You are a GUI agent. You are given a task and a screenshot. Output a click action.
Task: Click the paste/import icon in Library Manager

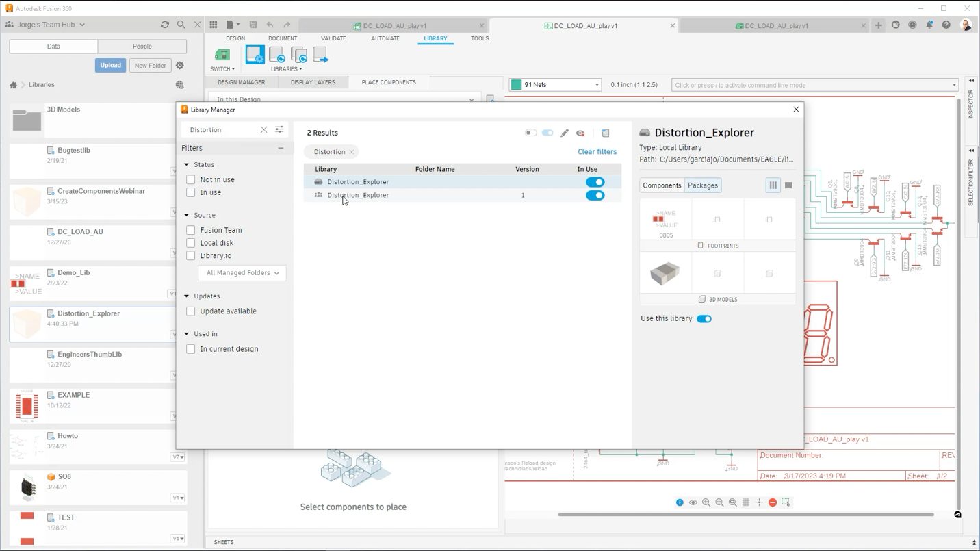coord(605,133)
